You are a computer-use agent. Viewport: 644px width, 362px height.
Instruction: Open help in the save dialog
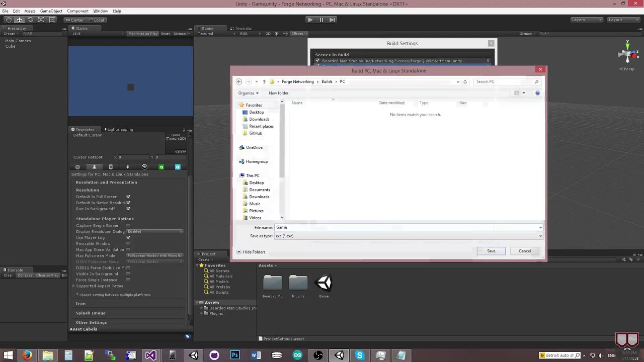tap(537, 93)
